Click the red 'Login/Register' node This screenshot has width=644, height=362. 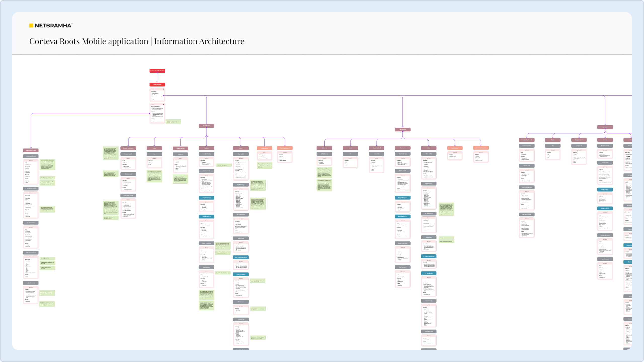point(157,85)
